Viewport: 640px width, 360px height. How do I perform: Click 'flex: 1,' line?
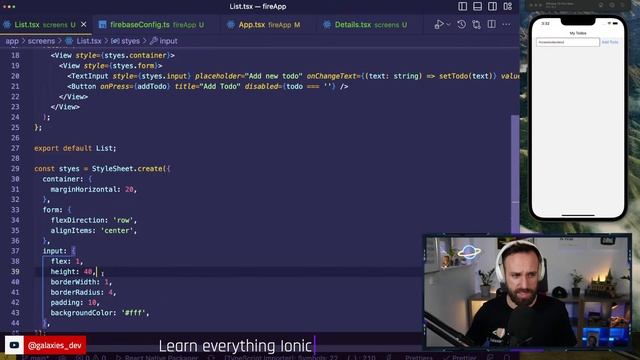coord(67,261)
